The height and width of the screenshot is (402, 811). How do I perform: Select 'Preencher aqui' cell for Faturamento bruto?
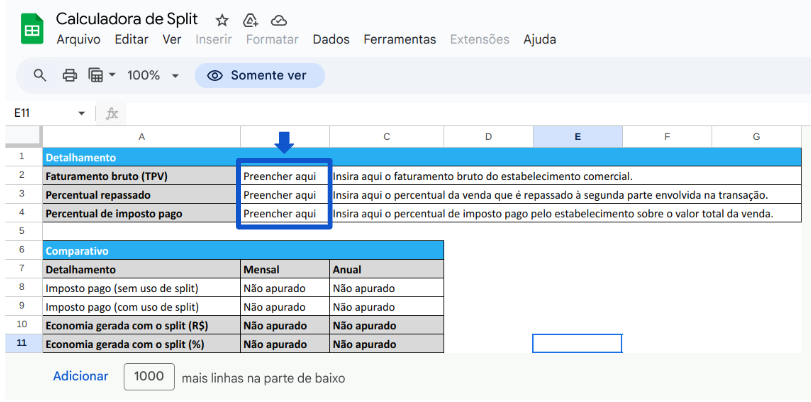(284, 176)
